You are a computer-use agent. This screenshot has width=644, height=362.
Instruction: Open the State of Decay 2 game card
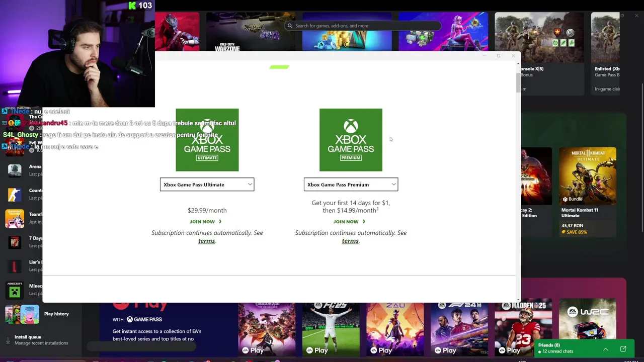point(536,192)
